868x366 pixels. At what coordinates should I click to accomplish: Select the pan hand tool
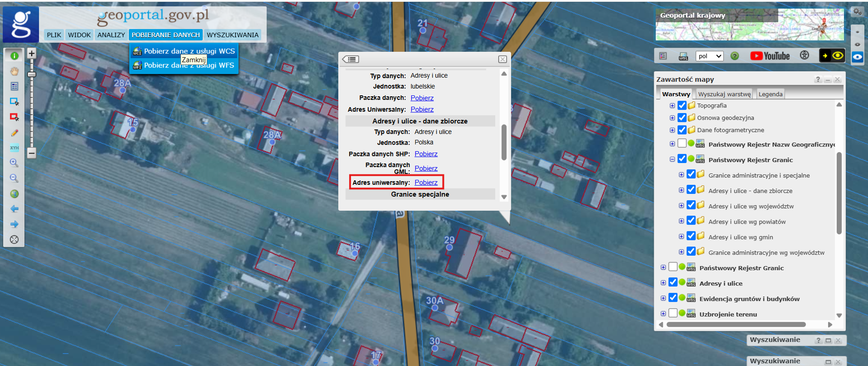pyautogui.click(x=14, y=71)
